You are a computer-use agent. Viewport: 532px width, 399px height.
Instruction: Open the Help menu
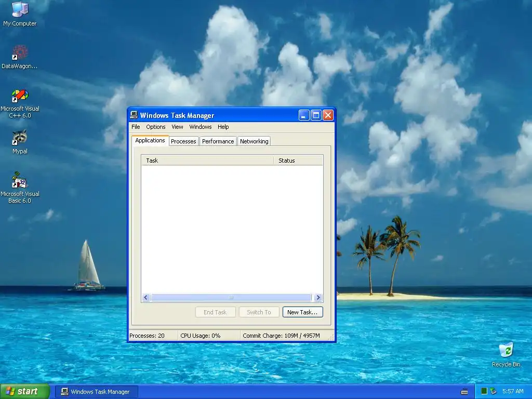[x=223, y=127]
